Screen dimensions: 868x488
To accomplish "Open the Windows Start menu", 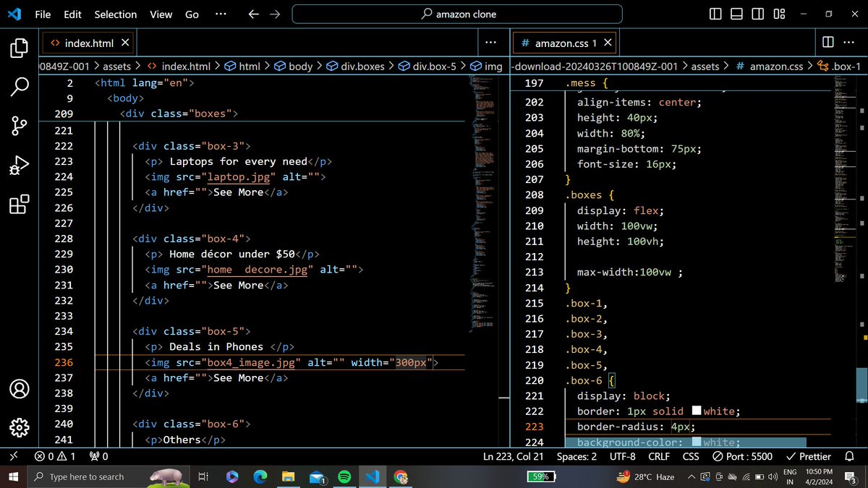I will [13, 476].
